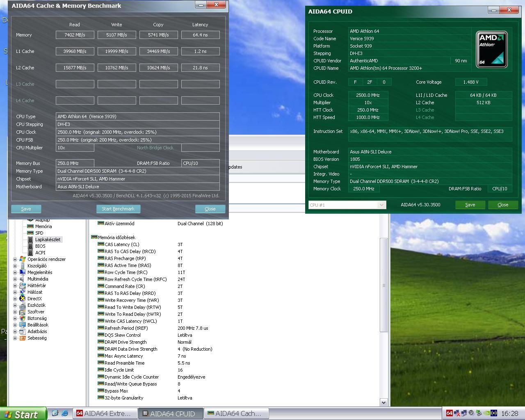This screenshot has width=525, height=420.
Task: Expand the Sebesség tree node
Action: tap(15, 338)
